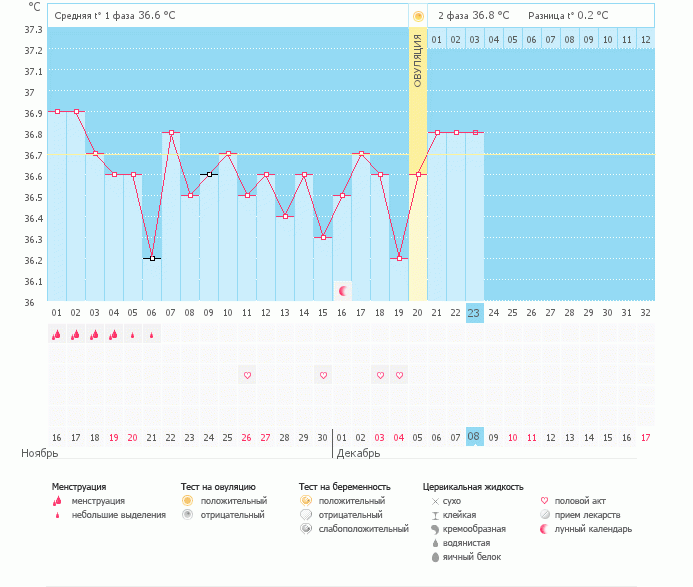Click the temperature point on cycle day 07
Screen dimensions: 693x587
[171, 132]
